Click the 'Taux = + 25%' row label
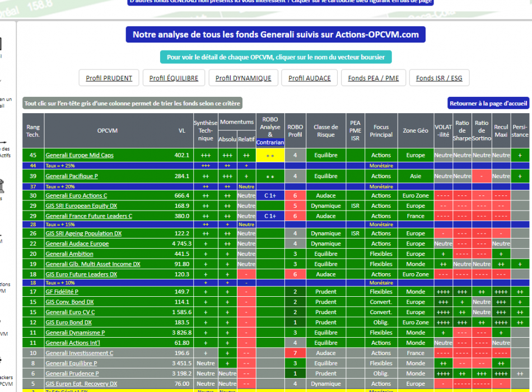 (x=60, y=166)
